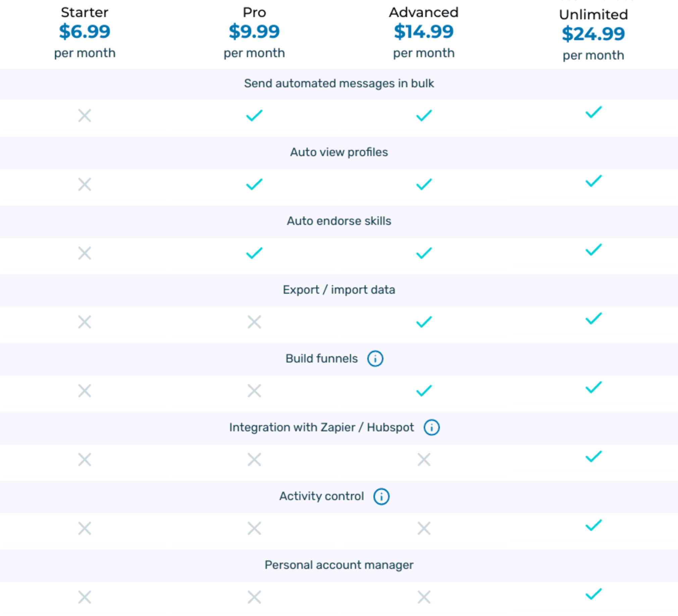Click the $6.99 Starter price
This screenshot has height=616, width=678.
point(85,32)
